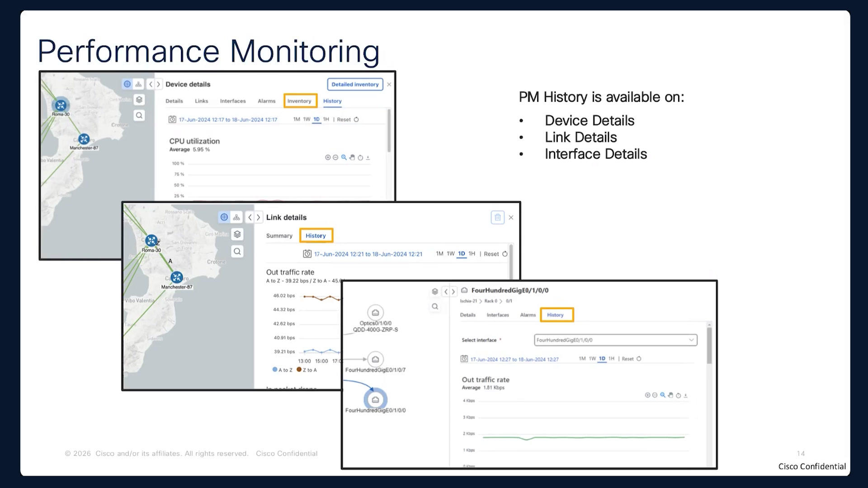Viewport: 868px width, 488px height.
Task: Click the Detailed inventory button
Action: click(355, 84)
